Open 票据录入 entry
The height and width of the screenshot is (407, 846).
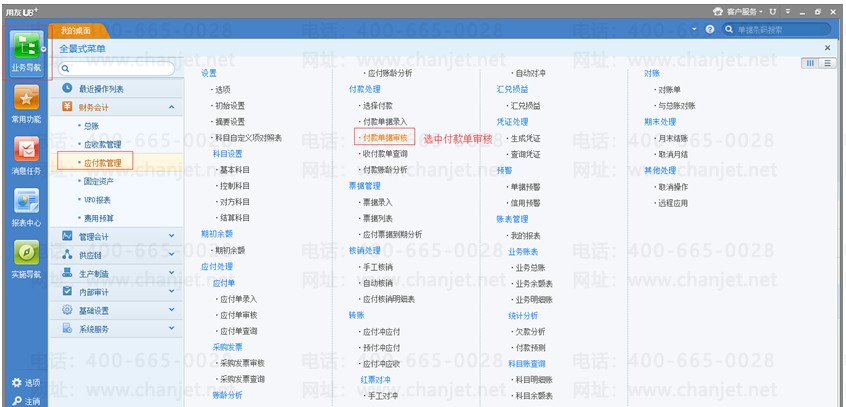coord(378,202)
